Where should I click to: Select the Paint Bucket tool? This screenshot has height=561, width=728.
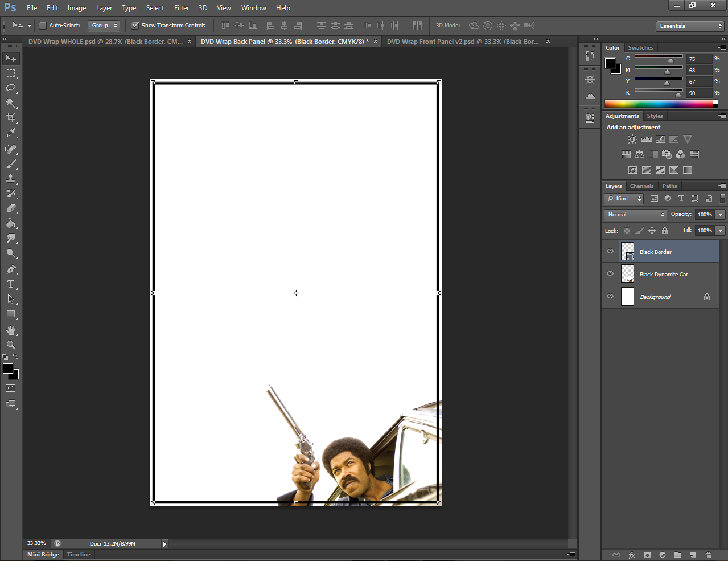pyautogui.click(x=11, y=223)
